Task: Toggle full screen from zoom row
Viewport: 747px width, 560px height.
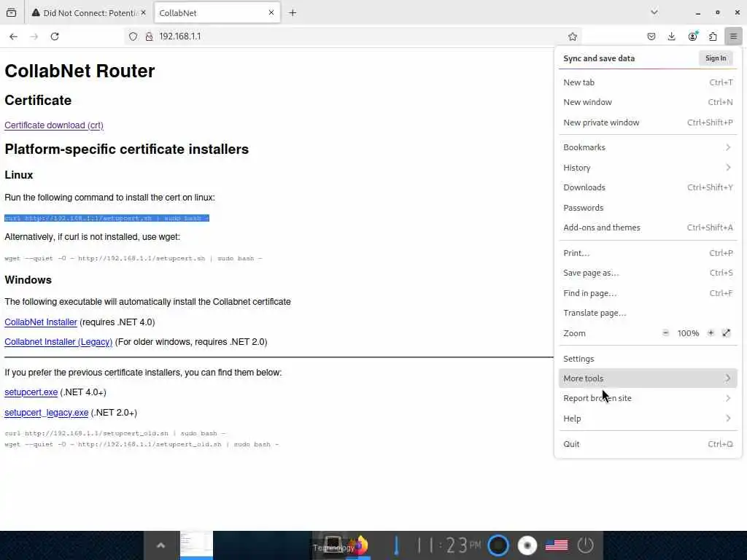Action: [x=726, y=332]
